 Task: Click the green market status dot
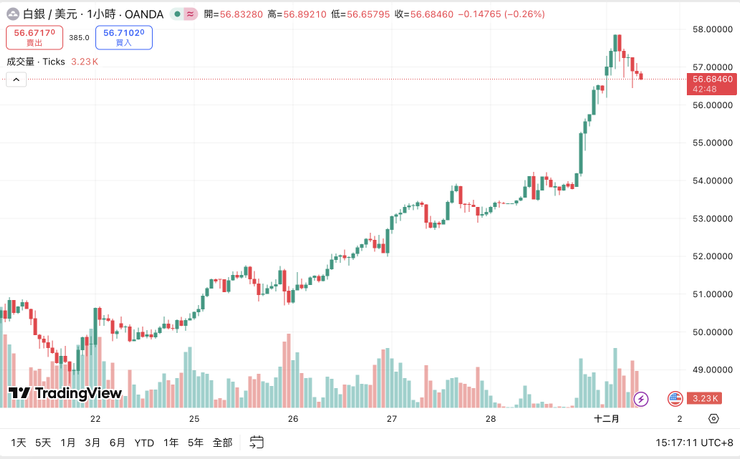coord(177,14)
